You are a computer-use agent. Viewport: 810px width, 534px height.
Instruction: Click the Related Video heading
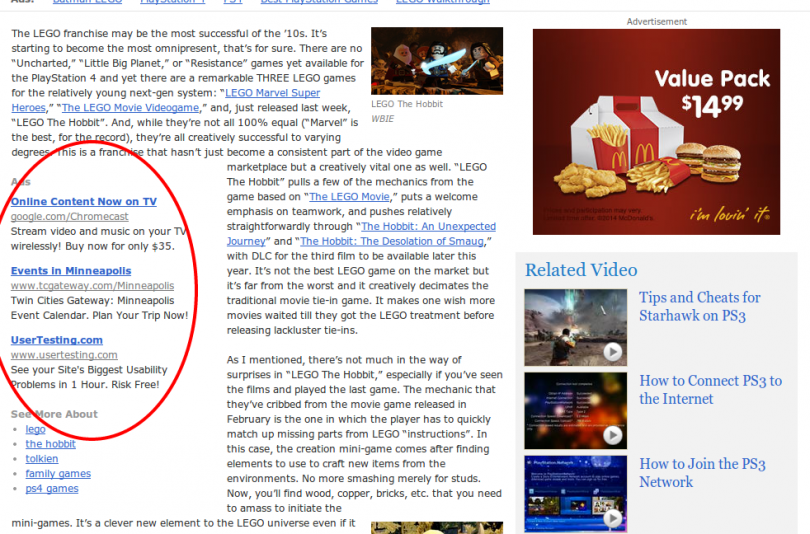tap(581, 270)
